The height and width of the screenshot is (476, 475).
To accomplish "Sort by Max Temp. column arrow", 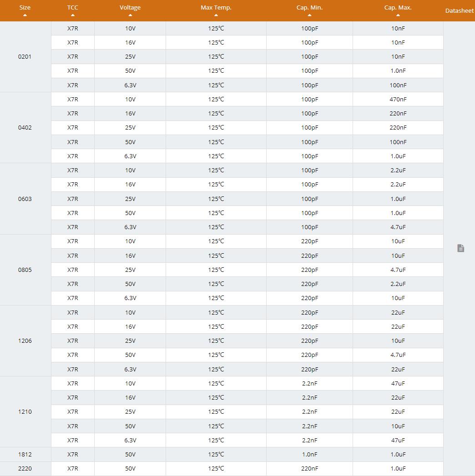I will point(216,15).
